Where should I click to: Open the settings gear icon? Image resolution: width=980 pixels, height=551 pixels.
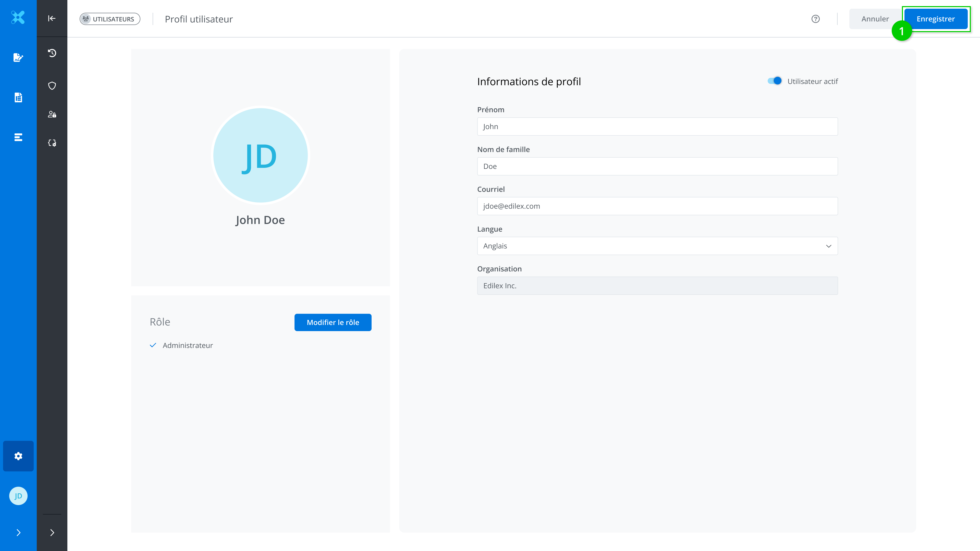(18, 456)
